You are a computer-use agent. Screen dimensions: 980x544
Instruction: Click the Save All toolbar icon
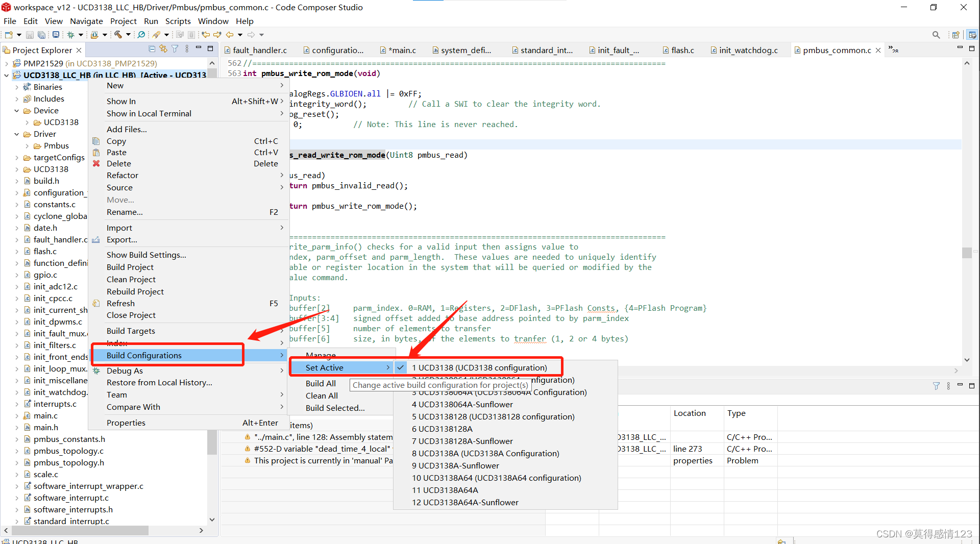pyautogui.click(x=41, y=35)
